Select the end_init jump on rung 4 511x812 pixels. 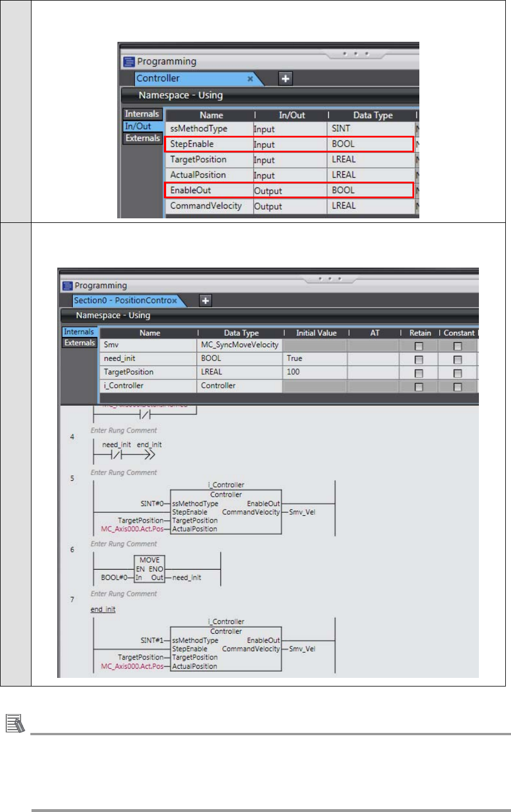coord(150,451)
